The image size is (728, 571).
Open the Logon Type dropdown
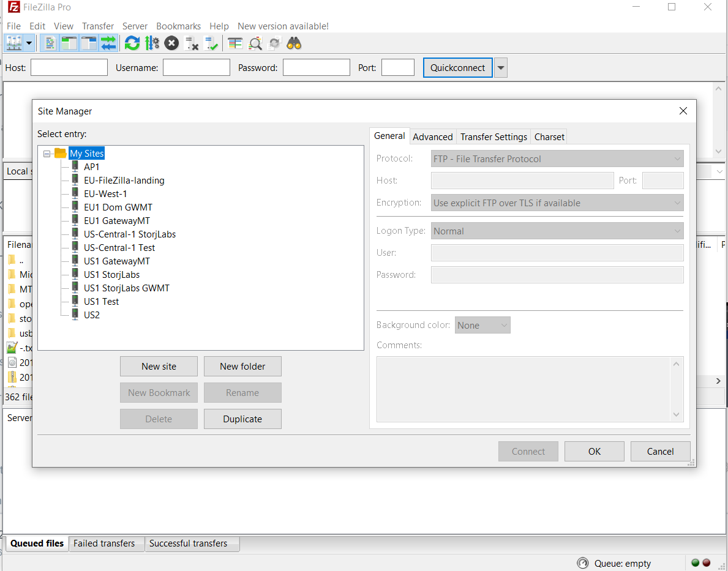(x=557, y=231)
